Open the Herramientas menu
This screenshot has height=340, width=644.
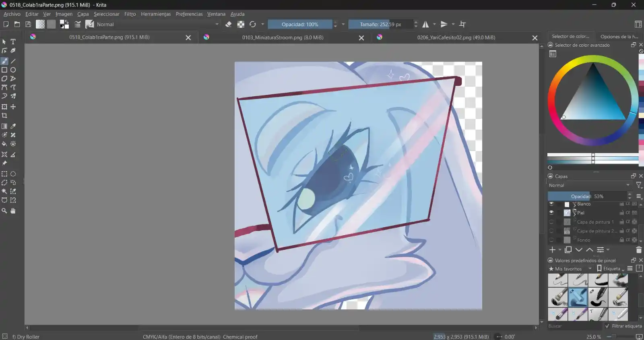156,14
